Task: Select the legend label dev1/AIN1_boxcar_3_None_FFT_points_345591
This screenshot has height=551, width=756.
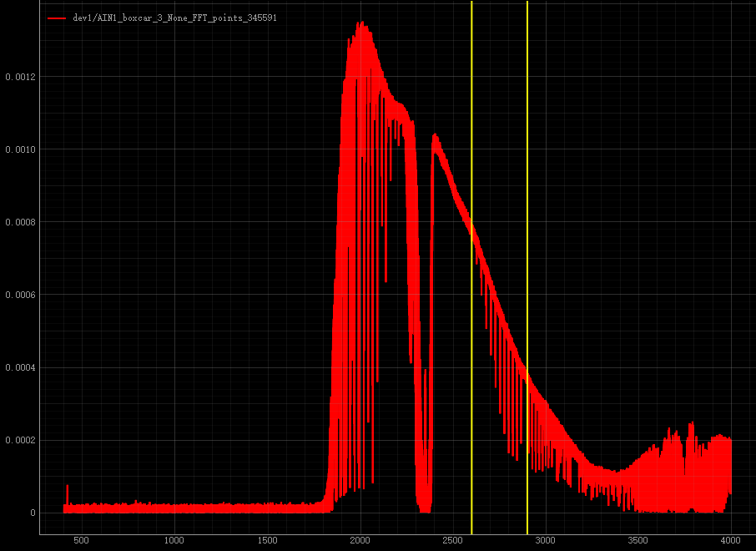Action: [175, 18]
